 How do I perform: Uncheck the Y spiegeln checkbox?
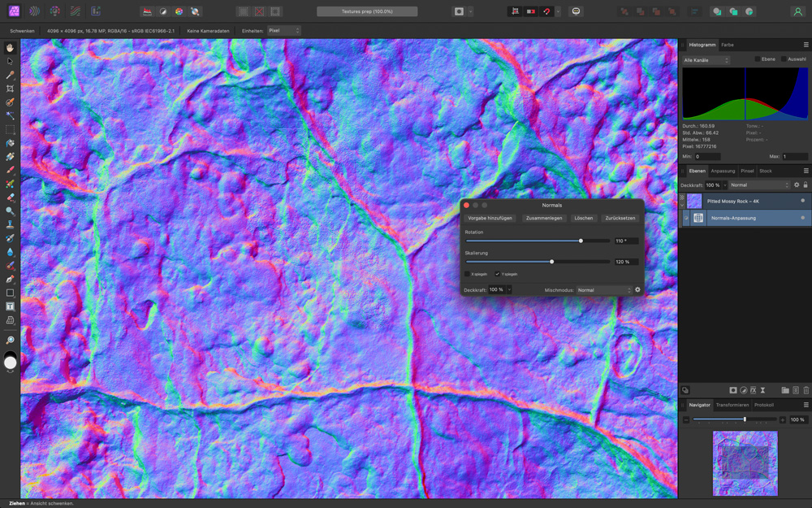click(498, 274)
